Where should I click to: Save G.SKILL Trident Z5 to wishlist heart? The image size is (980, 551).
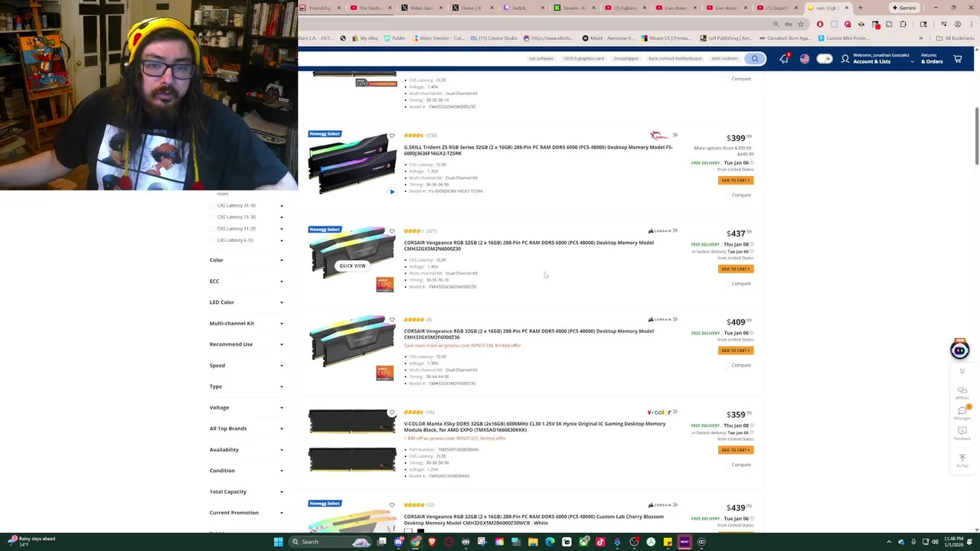click(x=392, y=136)
